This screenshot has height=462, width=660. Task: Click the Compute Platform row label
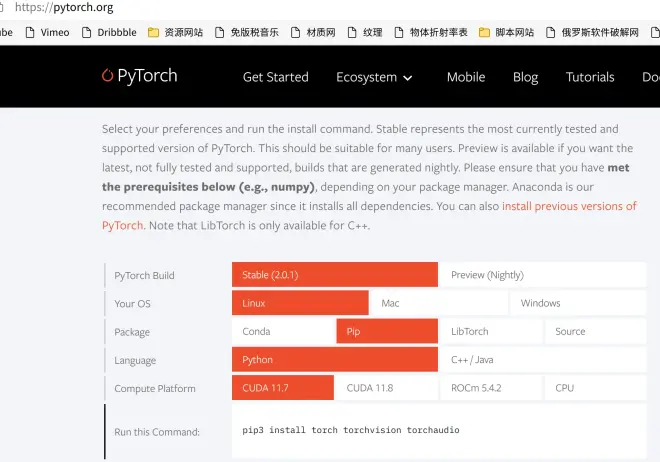(154, 388)
